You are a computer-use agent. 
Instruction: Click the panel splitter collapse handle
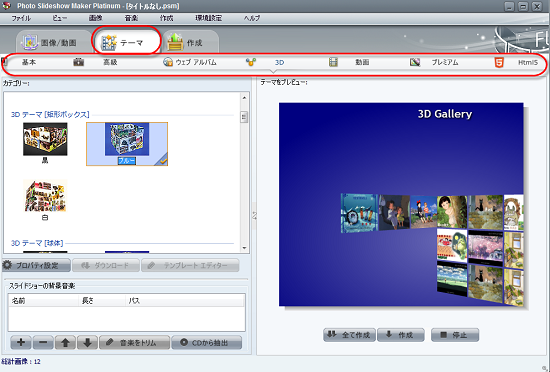click(x=254, y=216)
